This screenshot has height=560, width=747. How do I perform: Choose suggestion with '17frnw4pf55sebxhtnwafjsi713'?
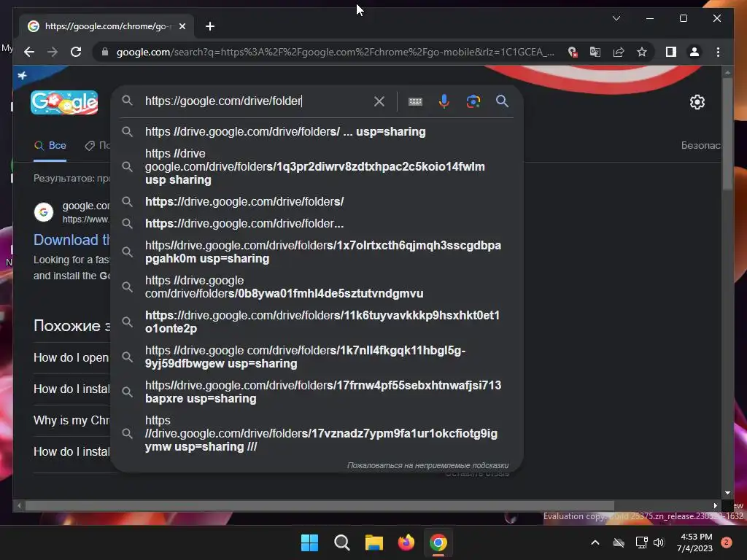tap(317, 392)
